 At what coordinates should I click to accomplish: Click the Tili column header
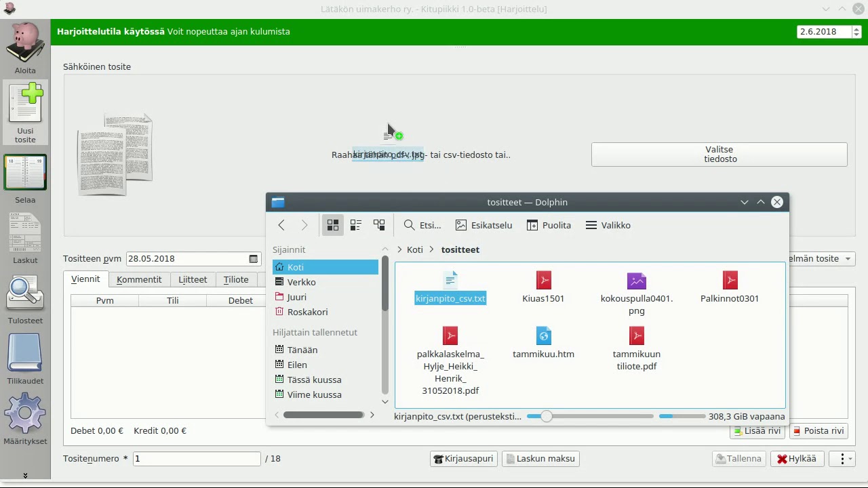[x=173, y=300]
